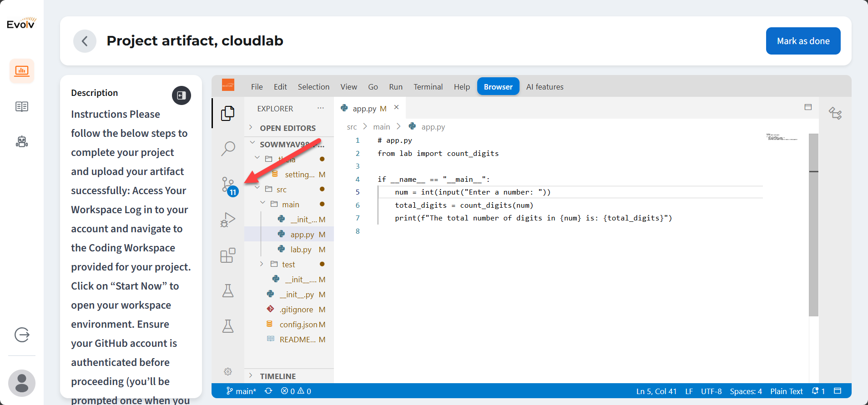Viewport: 868px width, 405px height.
Task: Click the editor vertical scrollbar
Action: coord(813,227)
